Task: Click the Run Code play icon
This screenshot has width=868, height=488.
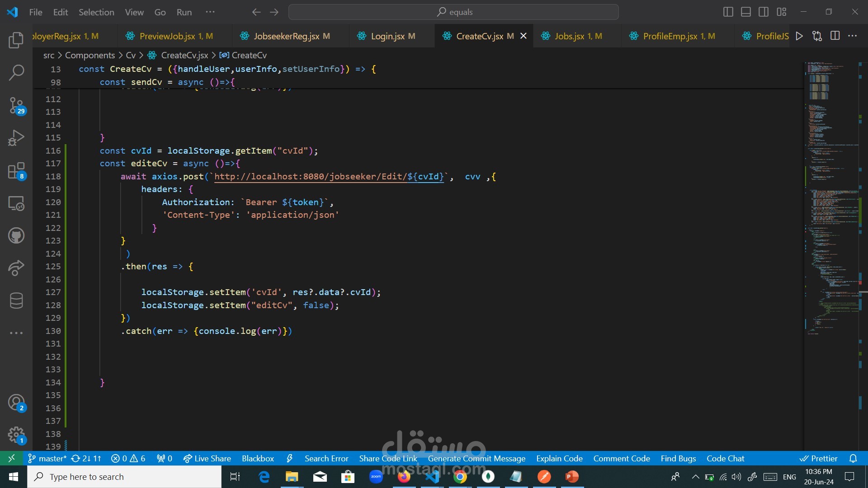Action: coord(799,36)
